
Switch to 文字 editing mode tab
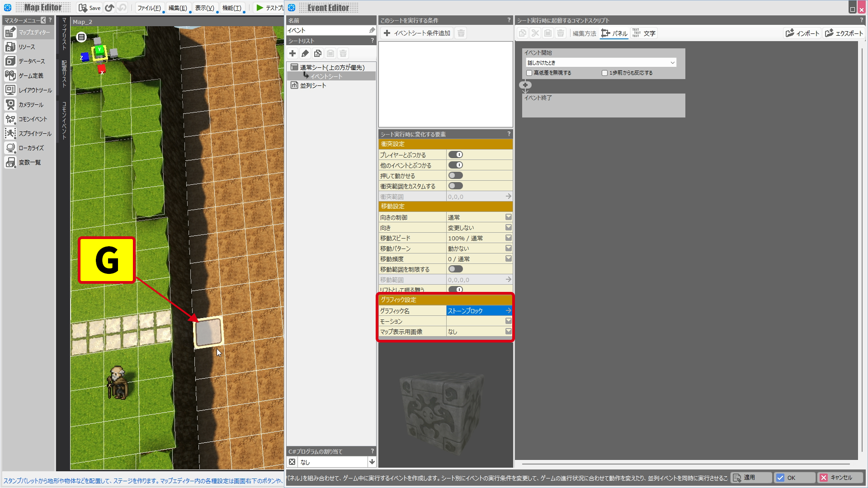pyautogui.click(x=644, y=33)
